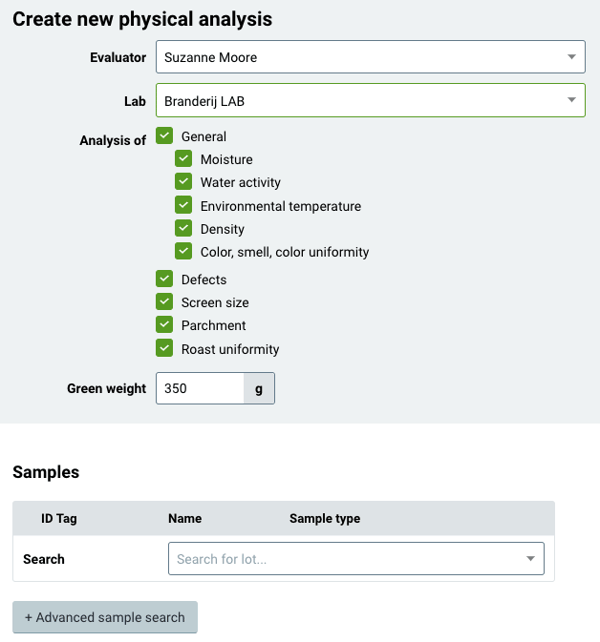600x642 pixels.
Task: Click the caret arrow in lot search
Action: click(530, 558)
